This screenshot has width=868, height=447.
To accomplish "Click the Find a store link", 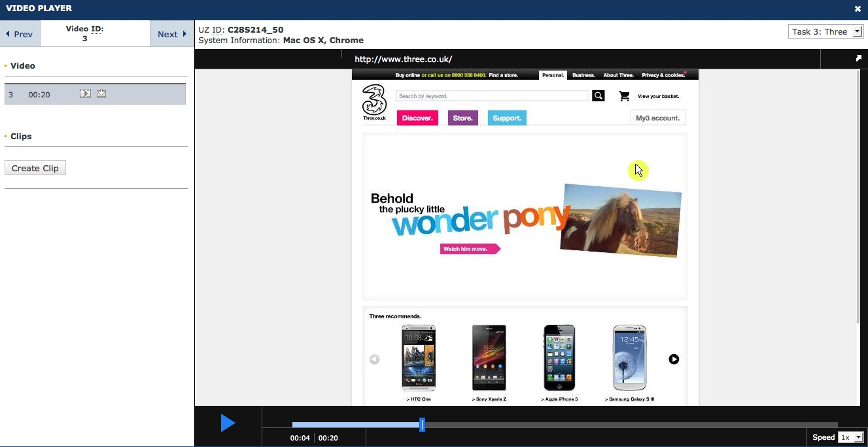I will tap(503, 75).
